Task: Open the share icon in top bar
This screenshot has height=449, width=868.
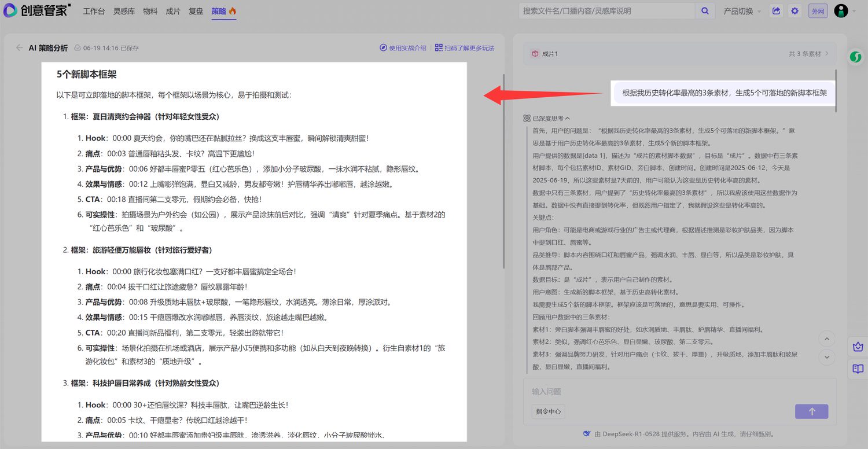Action: point(776,11)
